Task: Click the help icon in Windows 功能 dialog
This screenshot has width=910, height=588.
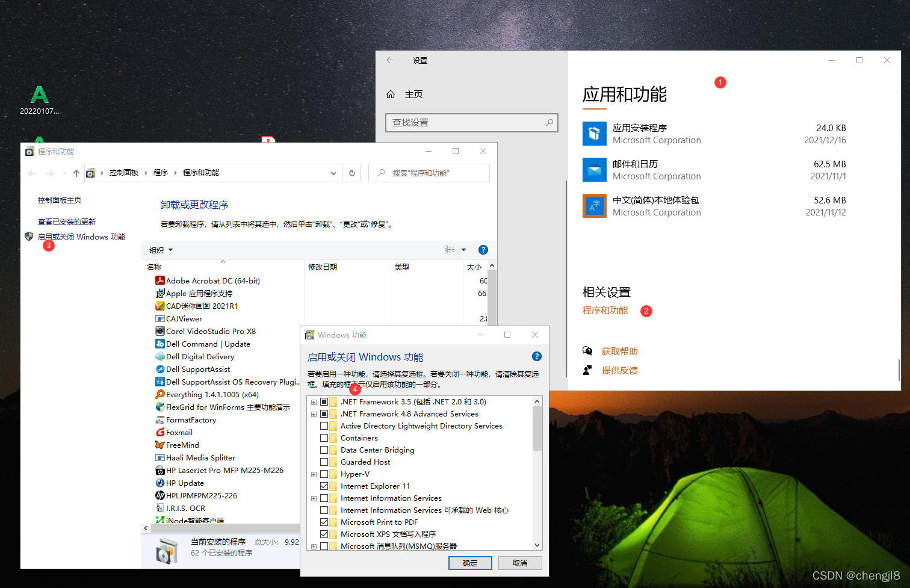Action: [x=537, y=356]
